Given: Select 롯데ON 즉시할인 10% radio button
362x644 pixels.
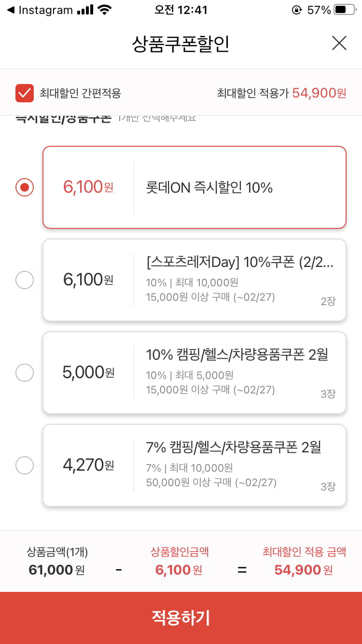Looking at the screenshot, I should 25,187.
